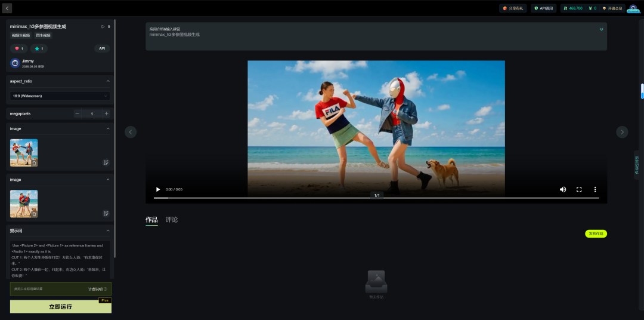Image resolution: width=644 pixels, height=320 pixels.
Task: Edit the second image with pencil icon
Action: tap(106, 214)
